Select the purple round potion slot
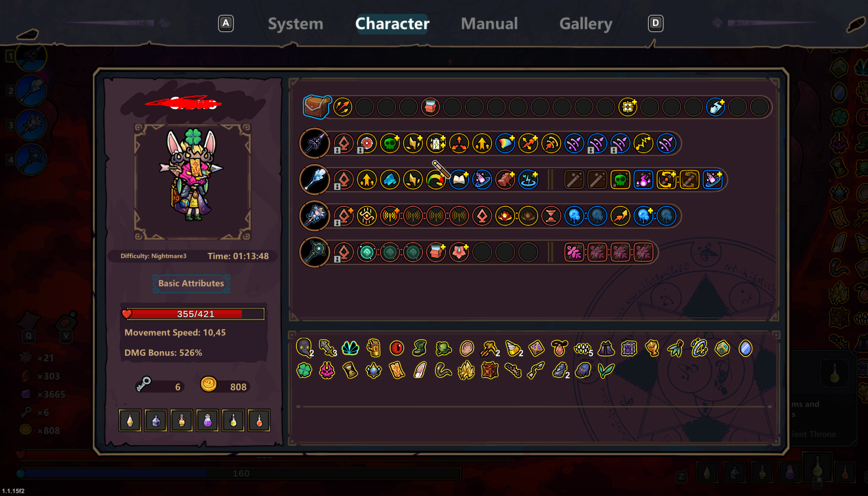The image size is (868, 496). (x=207, y=421)
